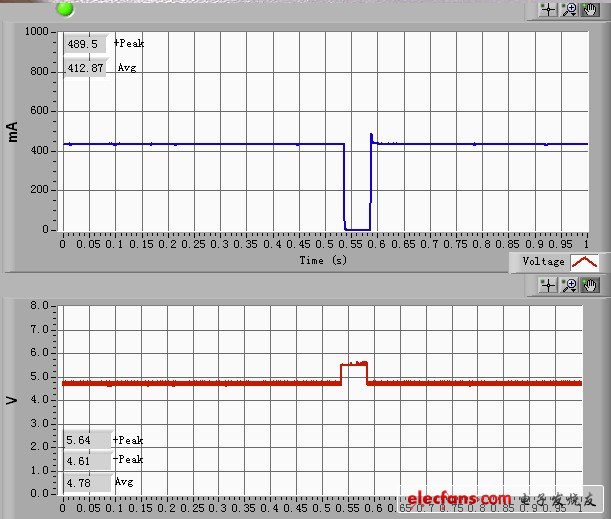Select the voltage -Peak value 4.61 field
Viewport: 611px width, 519px height.
coord(85,460)
